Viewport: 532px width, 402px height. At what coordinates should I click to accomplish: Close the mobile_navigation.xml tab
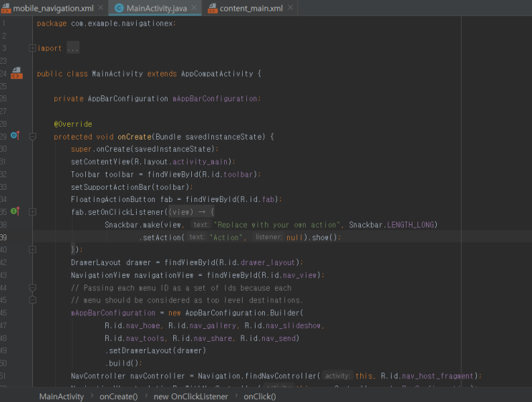tap(101, 7)
